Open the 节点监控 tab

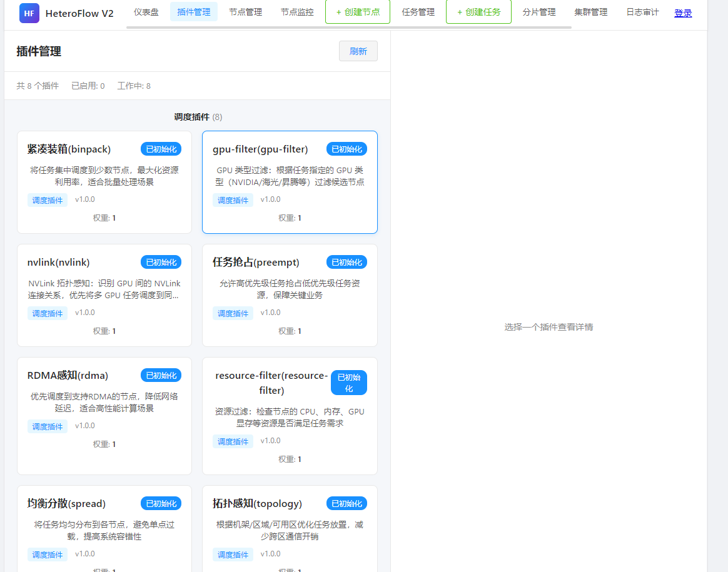(297, 11)
